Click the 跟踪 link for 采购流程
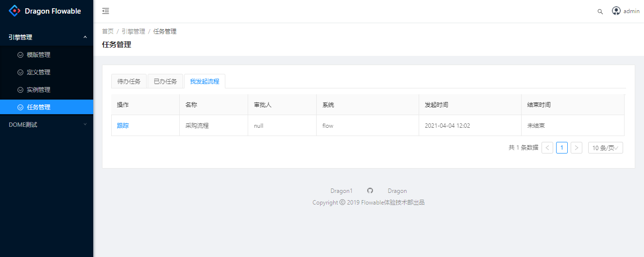644x257 pixels. coord(123,125)
